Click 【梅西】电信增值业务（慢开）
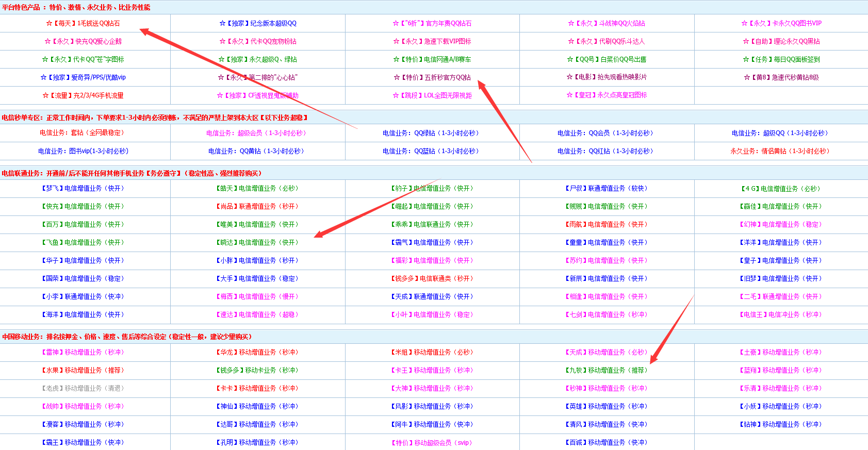868x450 pixels. click(x=257, y=296)
